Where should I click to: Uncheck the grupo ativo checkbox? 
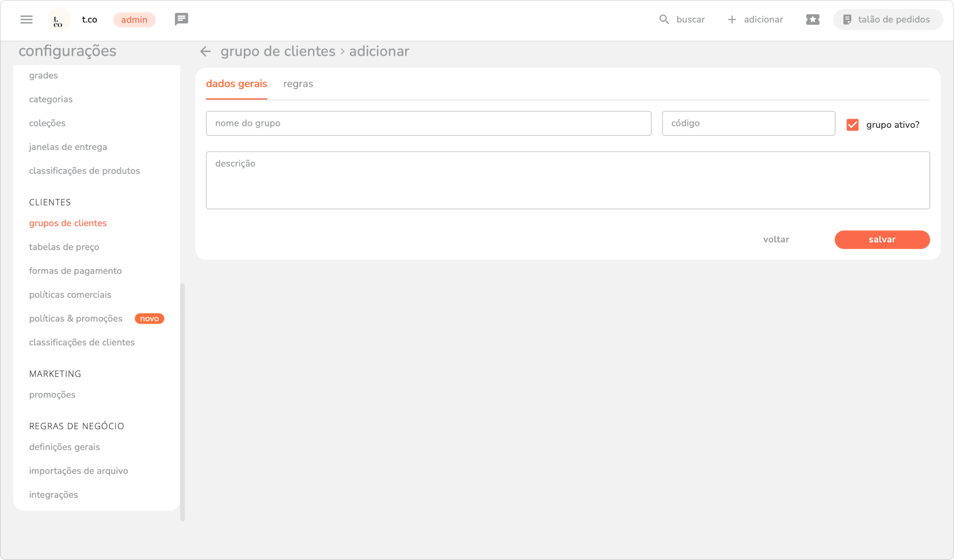[x=852, y=125]
